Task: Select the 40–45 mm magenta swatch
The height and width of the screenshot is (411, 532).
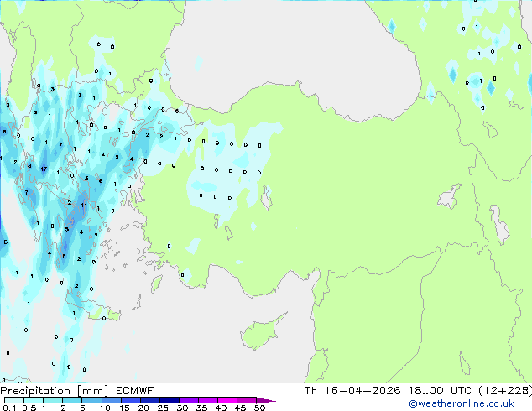Action: 227,400
